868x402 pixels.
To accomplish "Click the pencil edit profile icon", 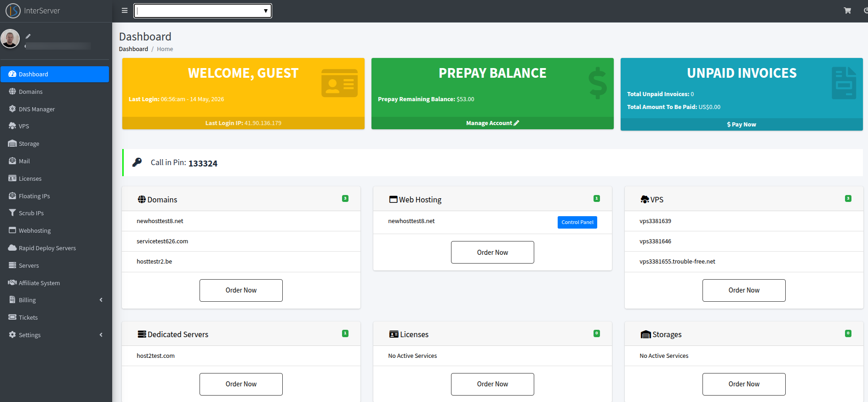I will 28,36.
